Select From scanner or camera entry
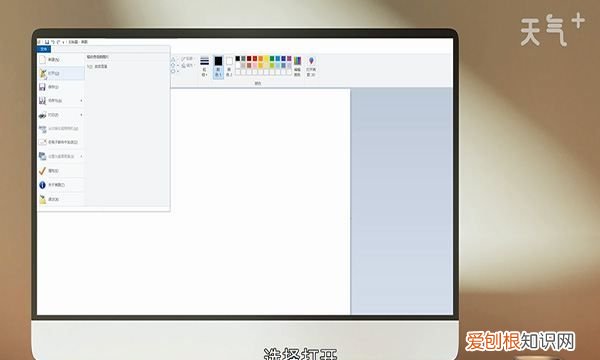The width and height of the screenshot is (600, 360). coord(61,129)
